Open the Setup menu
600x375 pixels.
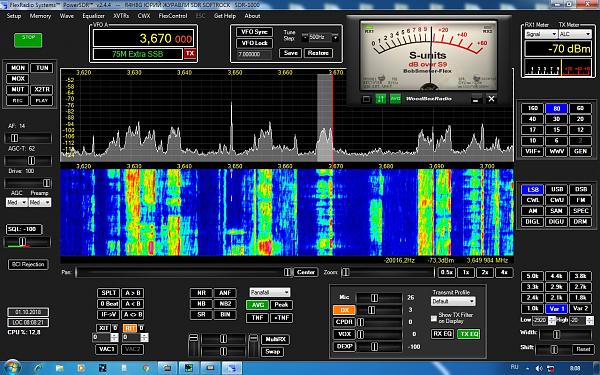pos(13,16)
